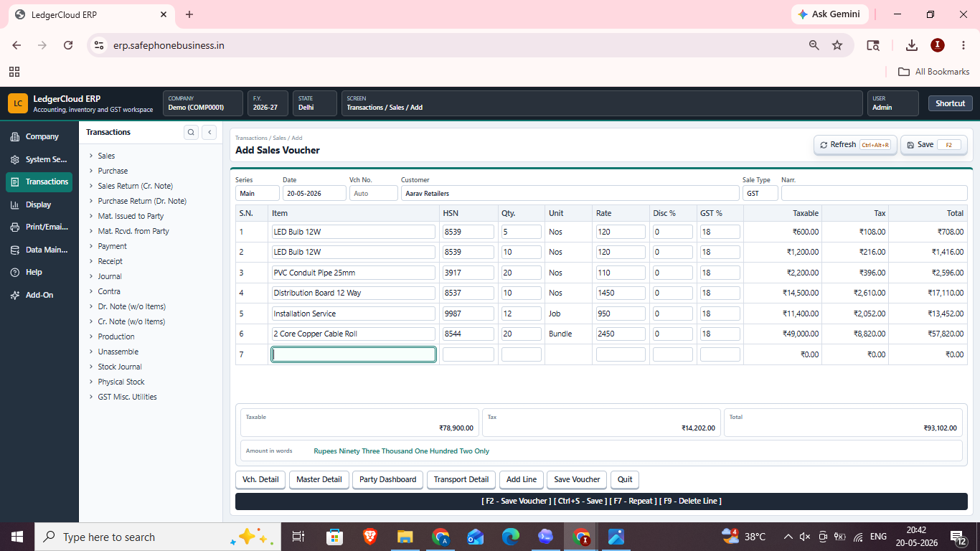The image size is (980, 551).
Task: Open Windows Start menu
Action: 17,537
